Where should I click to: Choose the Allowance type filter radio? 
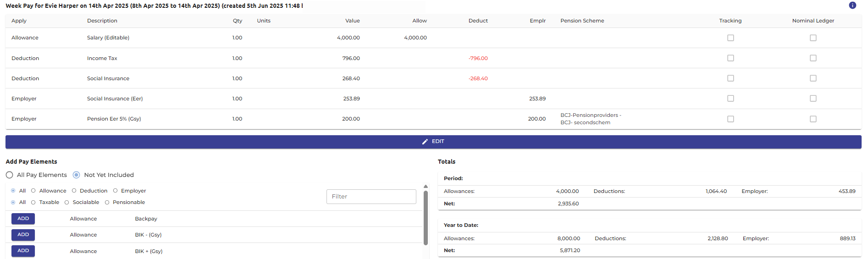33,191
